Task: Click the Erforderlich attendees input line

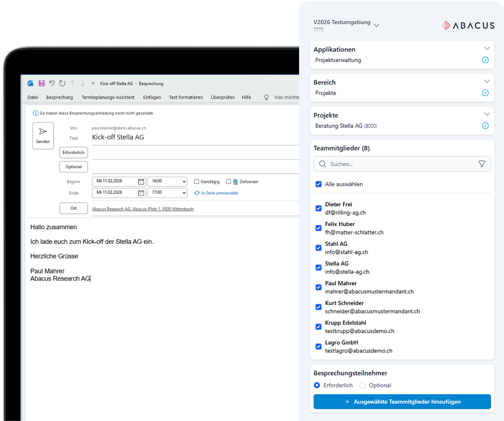Action: 195,153
